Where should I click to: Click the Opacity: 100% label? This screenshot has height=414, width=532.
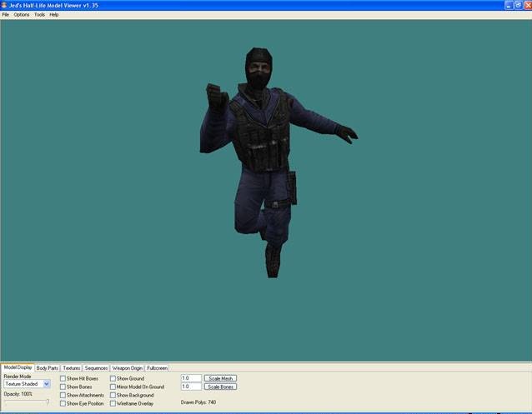tap(18, 394)
